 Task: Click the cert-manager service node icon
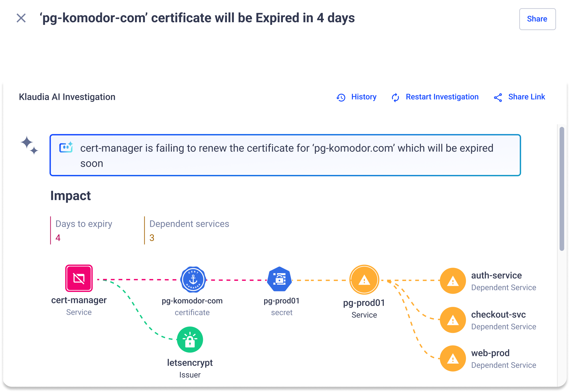click(x=79, y=278)
